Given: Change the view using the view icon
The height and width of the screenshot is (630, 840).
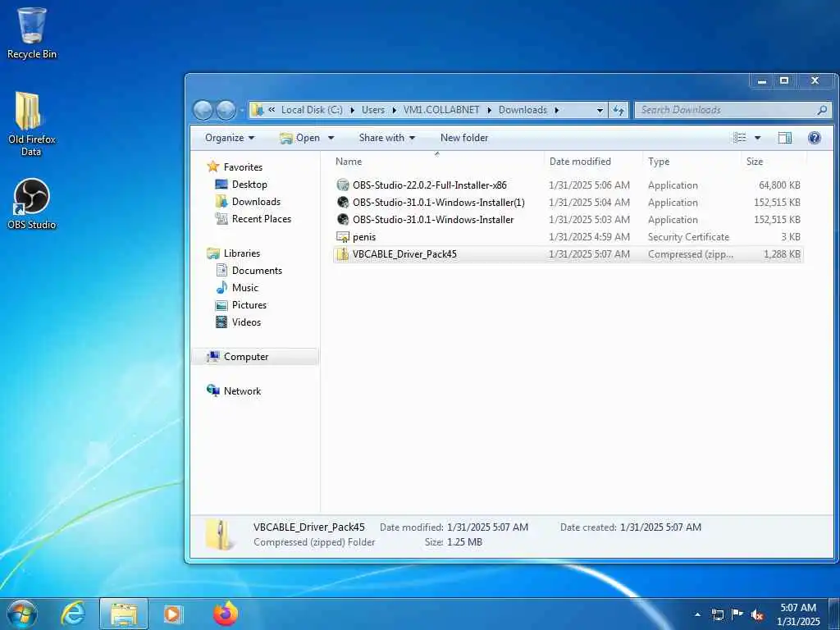Looking at the screenshot, I should (740, 138).
